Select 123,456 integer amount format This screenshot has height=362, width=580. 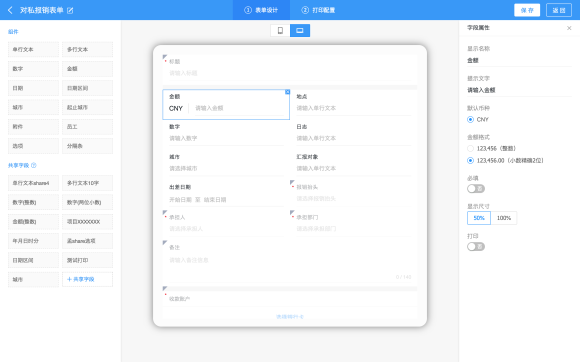470,148
